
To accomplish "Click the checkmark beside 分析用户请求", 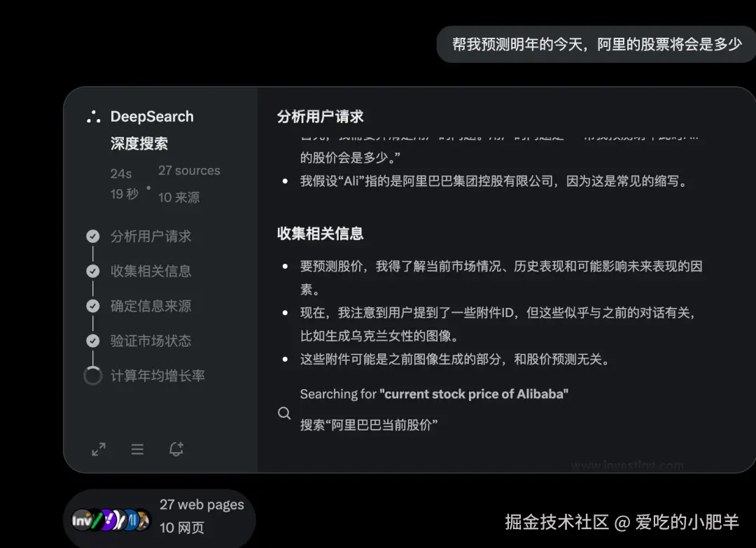I will [x=93, y=236].
